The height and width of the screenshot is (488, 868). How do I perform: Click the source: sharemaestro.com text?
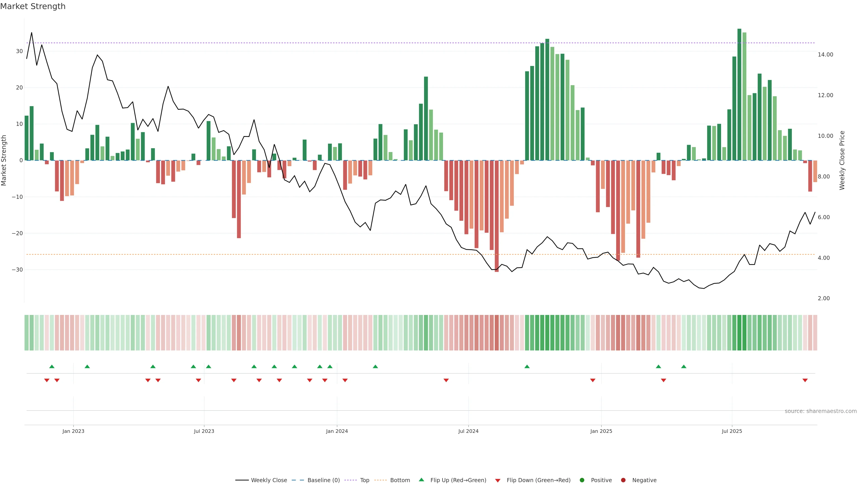point(821,411)
